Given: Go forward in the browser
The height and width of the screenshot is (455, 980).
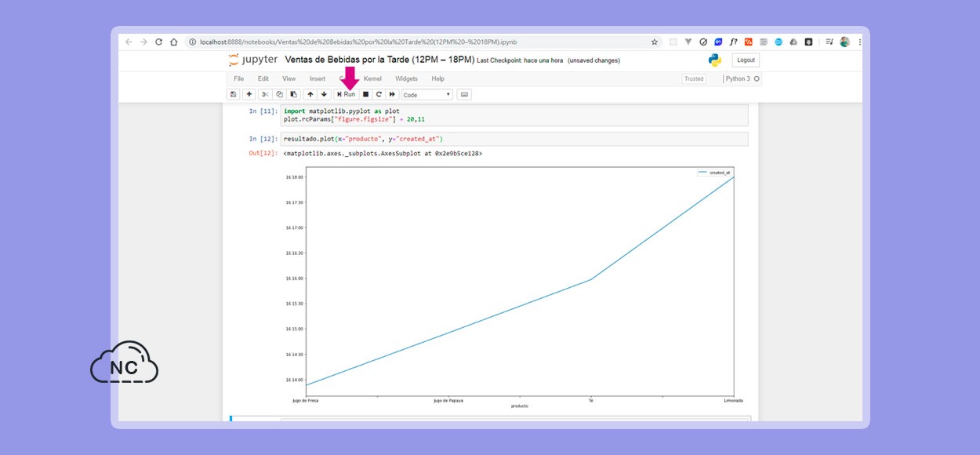Looking at the screenshot, I should (143, 42).
